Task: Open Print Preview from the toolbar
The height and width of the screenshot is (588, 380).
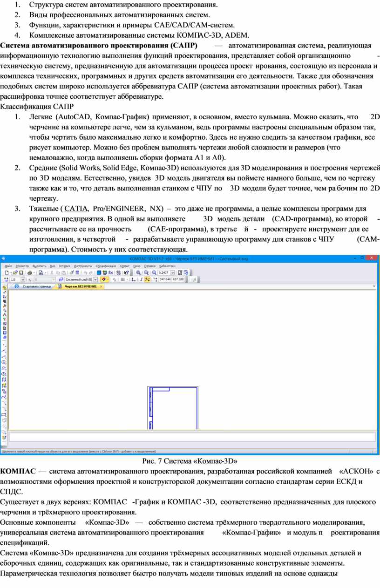Action: coord(41,272)
